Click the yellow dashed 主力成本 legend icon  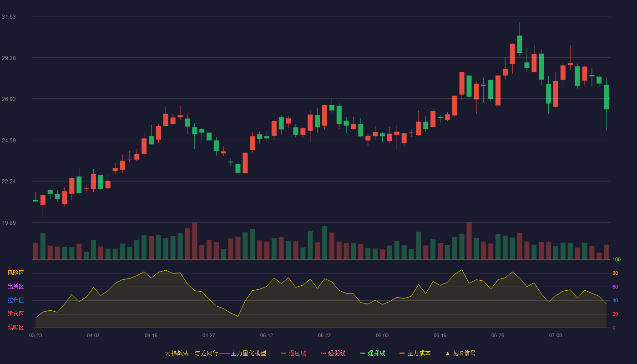pos(402,353)
